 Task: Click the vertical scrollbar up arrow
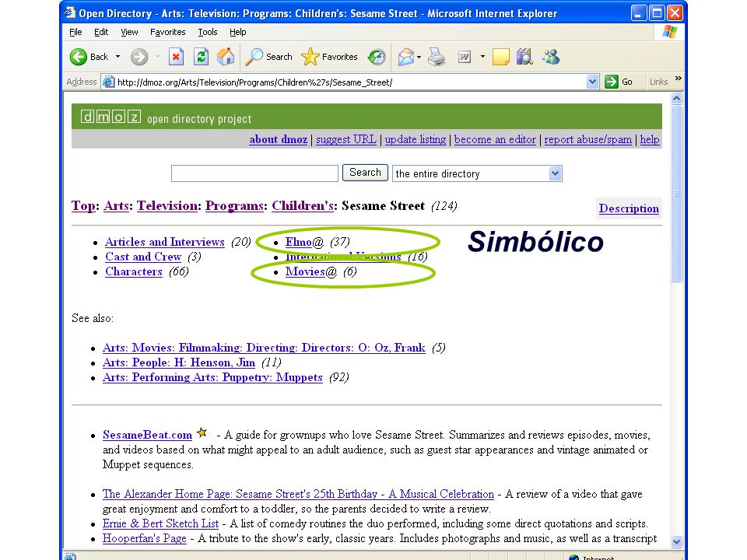tap(676, 99)
